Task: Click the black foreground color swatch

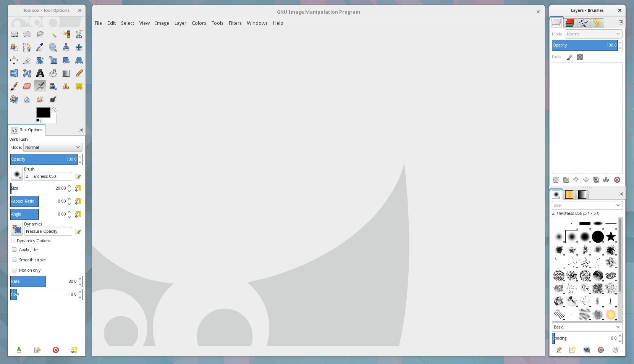Action: [43, 112]
